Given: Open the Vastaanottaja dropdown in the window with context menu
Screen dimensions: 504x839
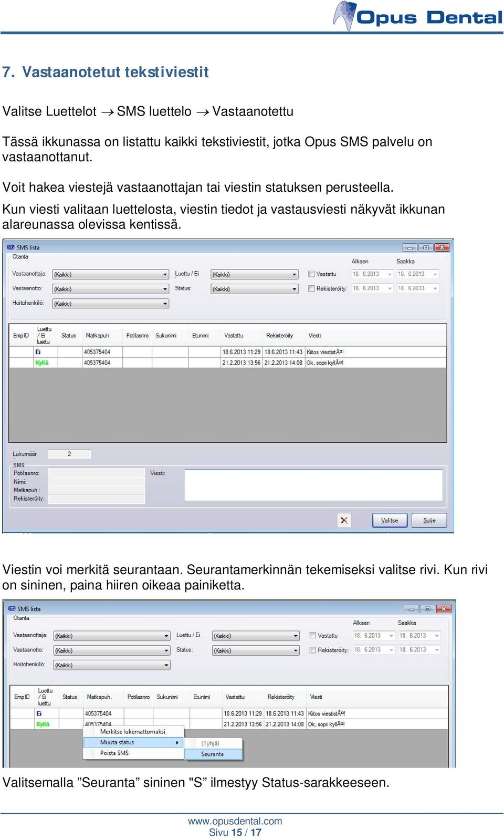Looking at the screenshot, I should (x=112, y=636).
